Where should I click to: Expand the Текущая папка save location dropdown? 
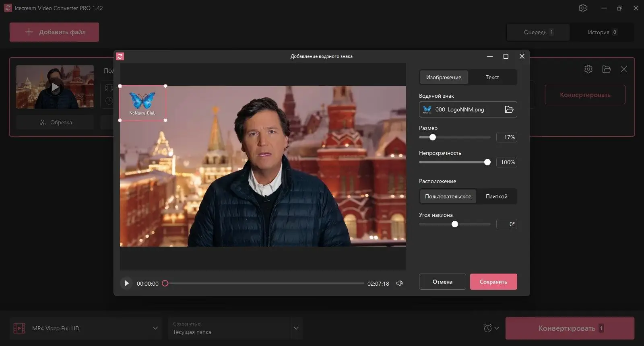296,328
